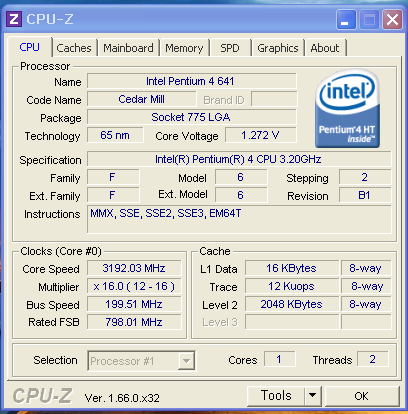Click the Rated FSB value 798.01 MHz

pyautogui.click(x=134, y=322)
